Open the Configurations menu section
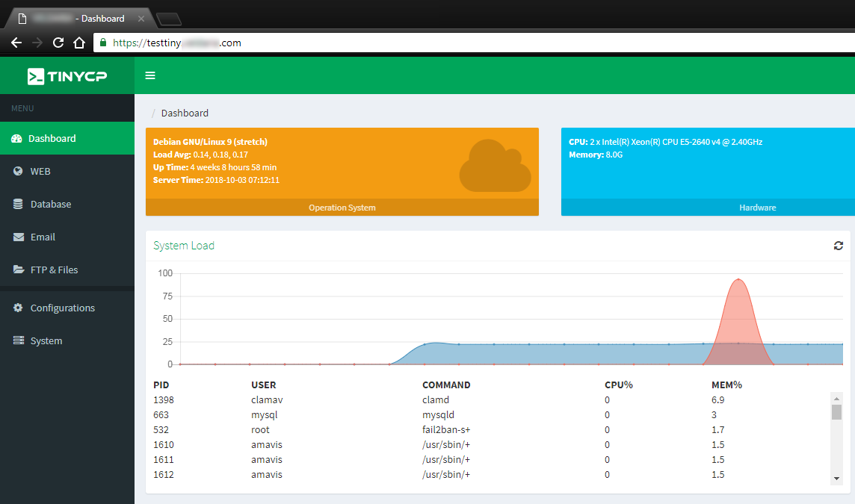Screen dimensions: 855x504 point(67,308)
